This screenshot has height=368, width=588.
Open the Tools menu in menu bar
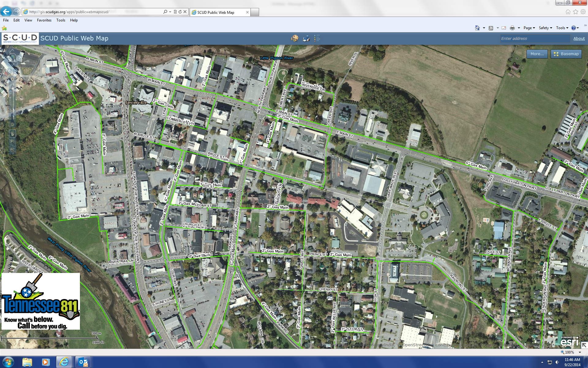[x=61, y=20]
